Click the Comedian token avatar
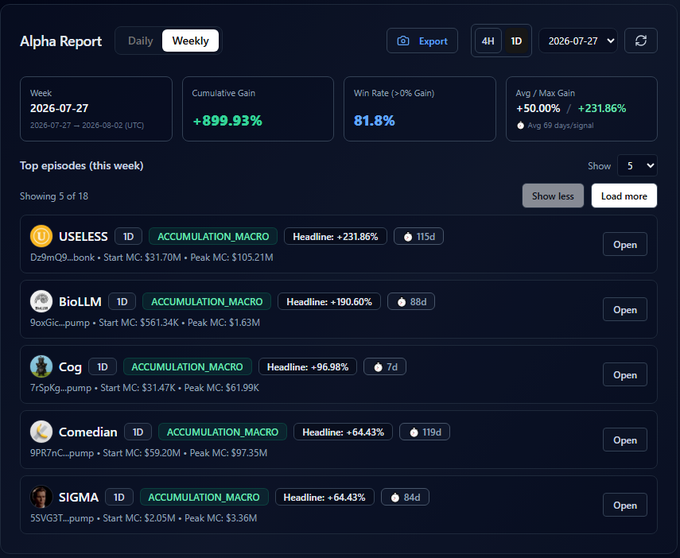Viewport: 680px width, 558px height. pos(41,432)
